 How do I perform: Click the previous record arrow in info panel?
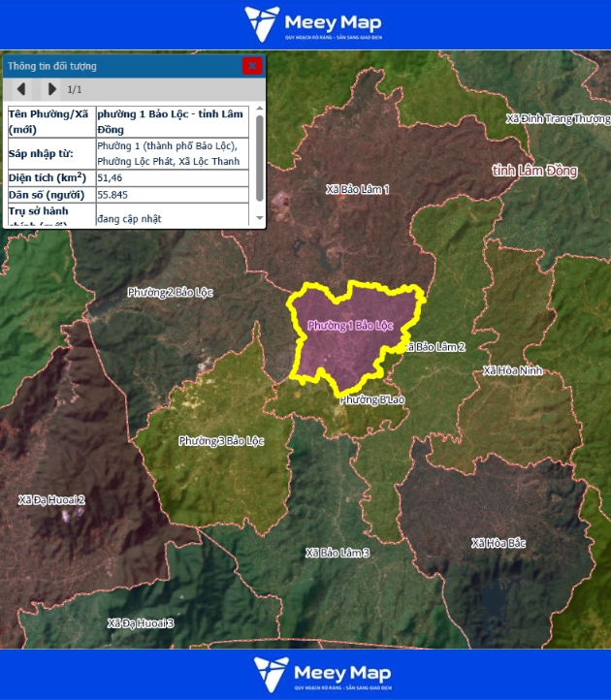coord(20,89)
